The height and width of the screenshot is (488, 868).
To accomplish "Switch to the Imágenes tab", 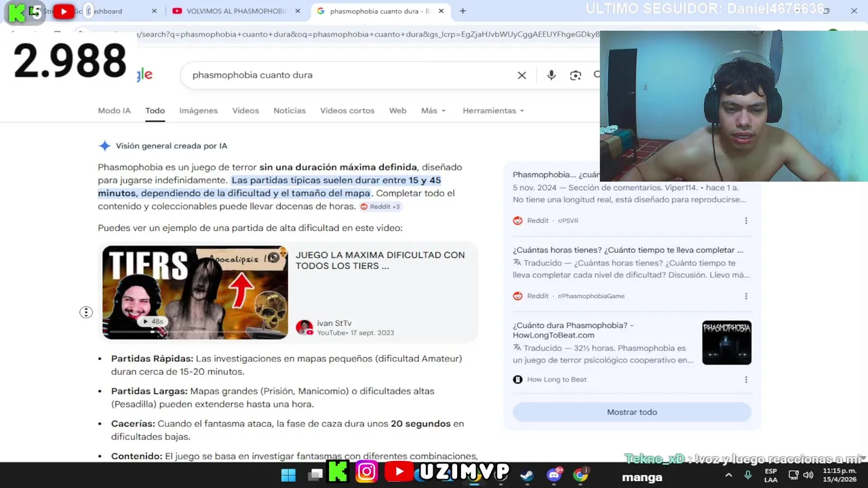I will tap(198, 110).
